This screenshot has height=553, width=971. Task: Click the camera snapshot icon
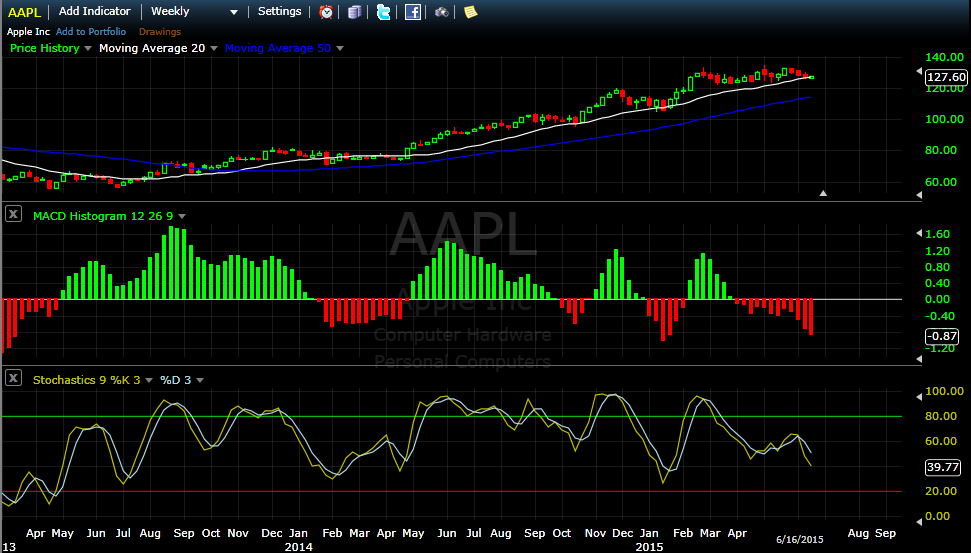442,12
